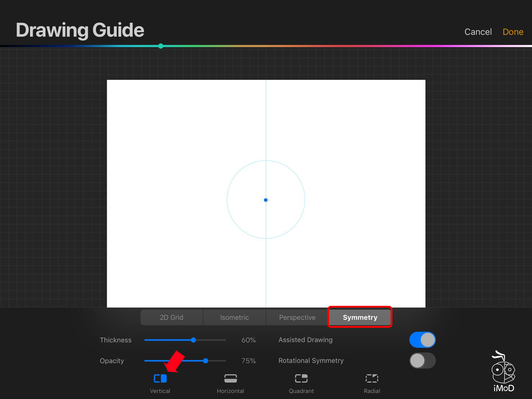Click the 60% thickness value
532x399 pixels.
coord(248,340)
